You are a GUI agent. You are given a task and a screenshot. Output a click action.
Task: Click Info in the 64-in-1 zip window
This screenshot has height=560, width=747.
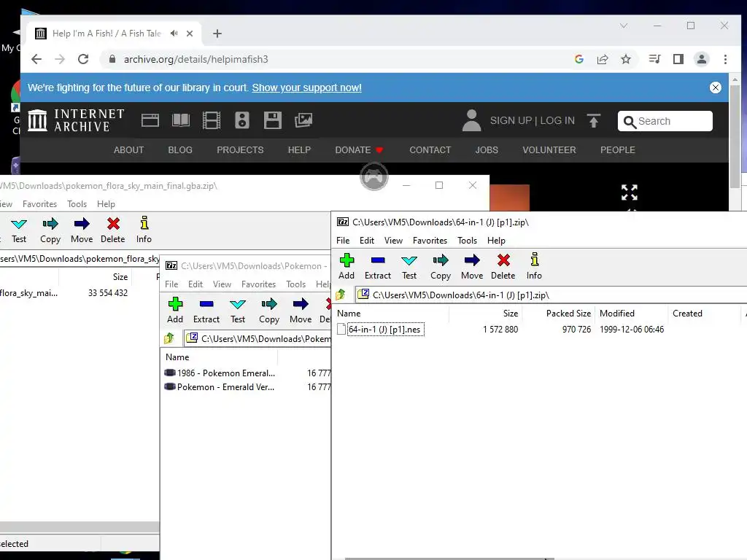point(534,266)
